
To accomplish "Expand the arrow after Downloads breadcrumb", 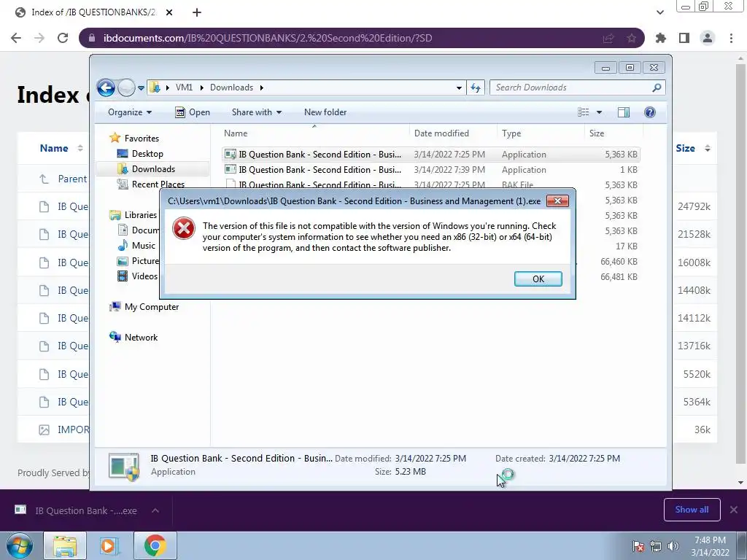I will (x=262, y=87).
